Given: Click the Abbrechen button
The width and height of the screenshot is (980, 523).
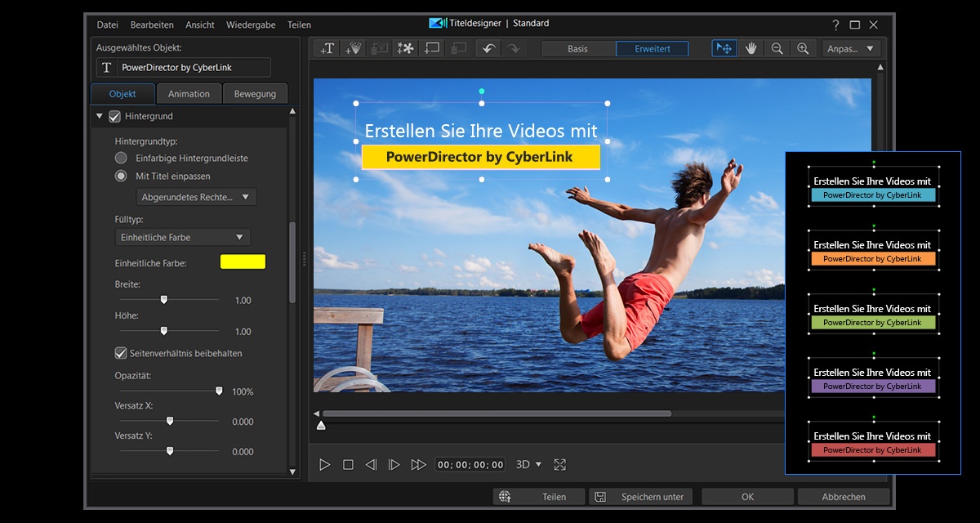Looking at the screenshot, I should (844, 496).
